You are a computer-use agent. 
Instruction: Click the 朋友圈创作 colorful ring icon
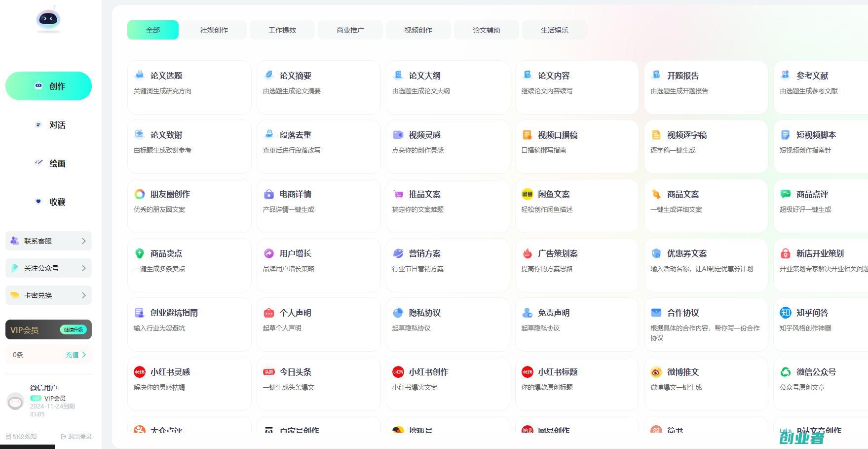[x=140, y=194]
